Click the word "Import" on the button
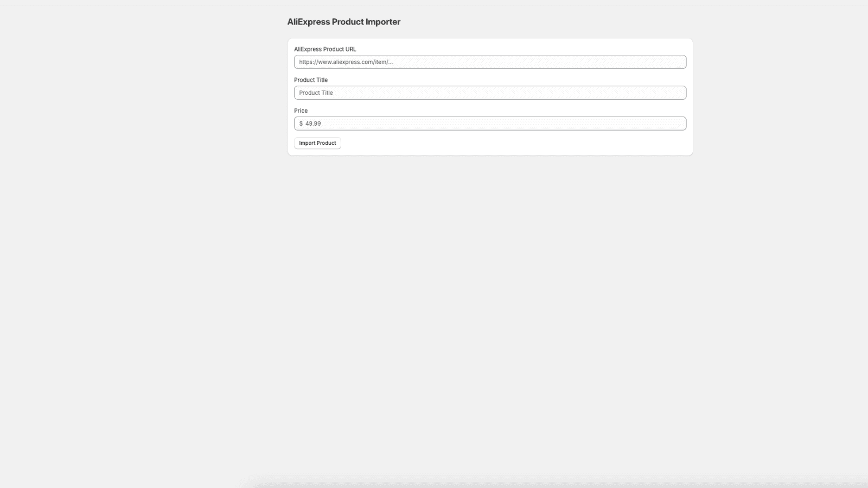The image size is (868, 488). click(307, 143)
